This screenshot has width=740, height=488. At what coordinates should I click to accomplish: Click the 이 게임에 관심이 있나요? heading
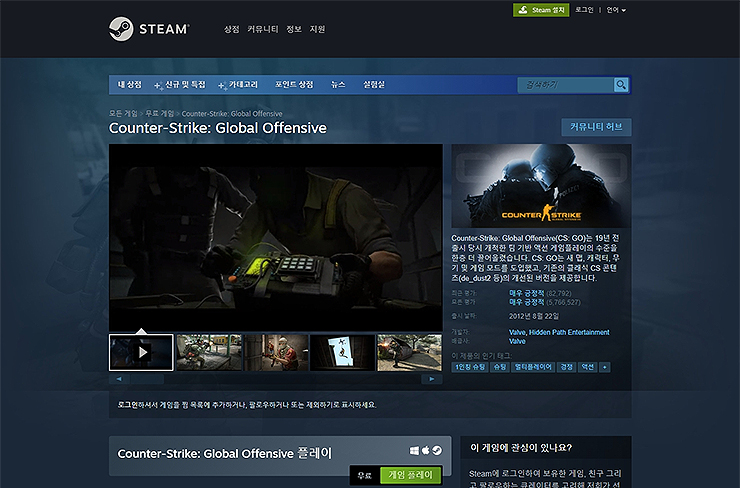521,448
